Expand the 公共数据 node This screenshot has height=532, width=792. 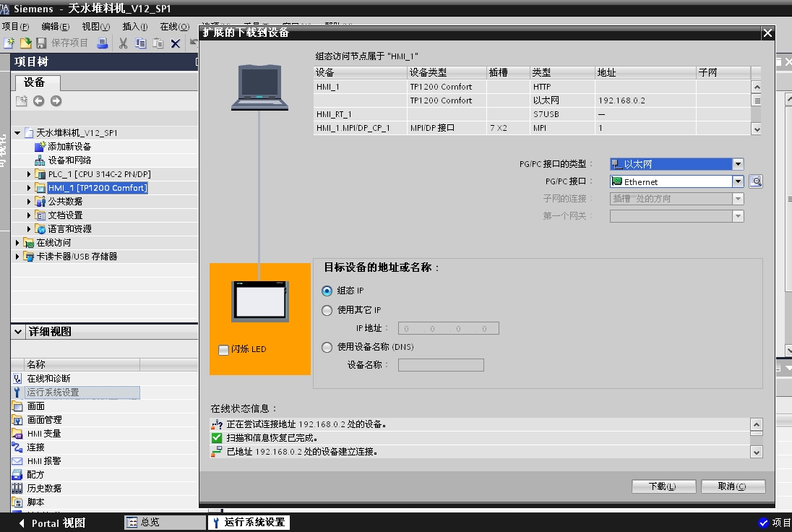tap(29, 201)
